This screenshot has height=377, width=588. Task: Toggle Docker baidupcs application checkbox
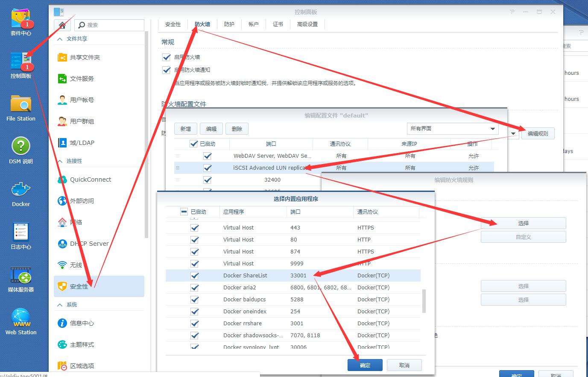195,300
